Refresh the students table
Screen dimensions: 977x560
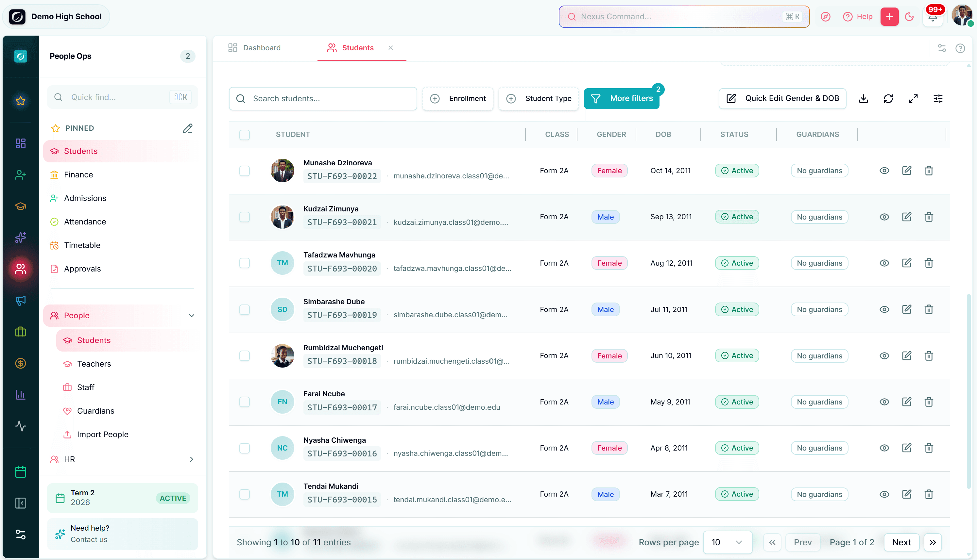pos(888,98)
